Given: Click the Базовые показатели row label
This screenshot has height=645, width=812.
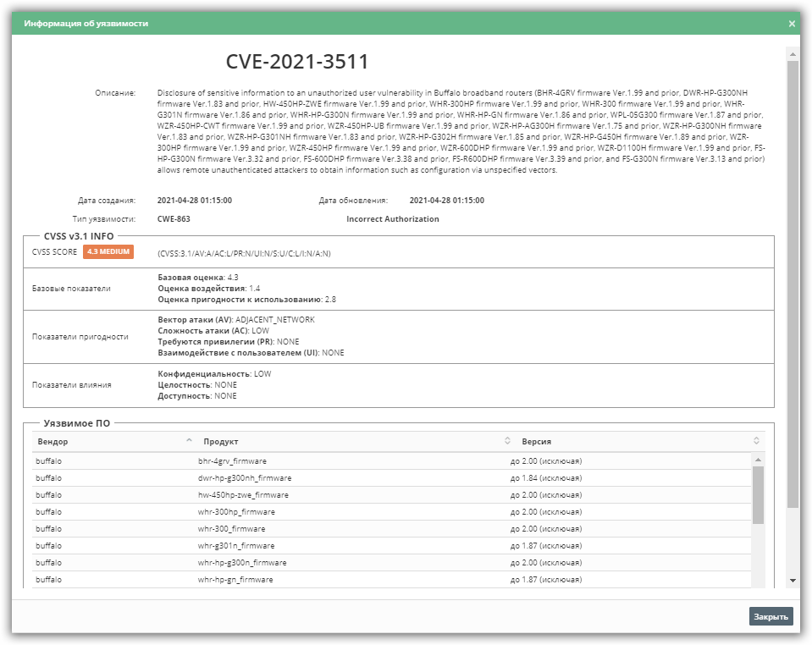Looking at the screenshot, I should [71, 289].
